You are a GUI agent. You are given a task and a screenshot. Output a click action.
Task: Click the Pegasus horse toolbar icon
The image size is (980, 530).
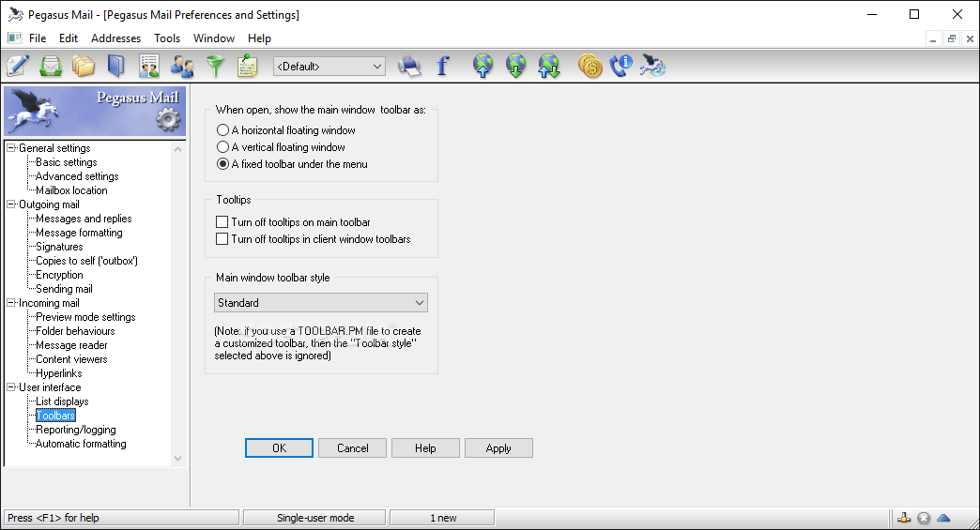pyautogui.click(x=653, y=66)
